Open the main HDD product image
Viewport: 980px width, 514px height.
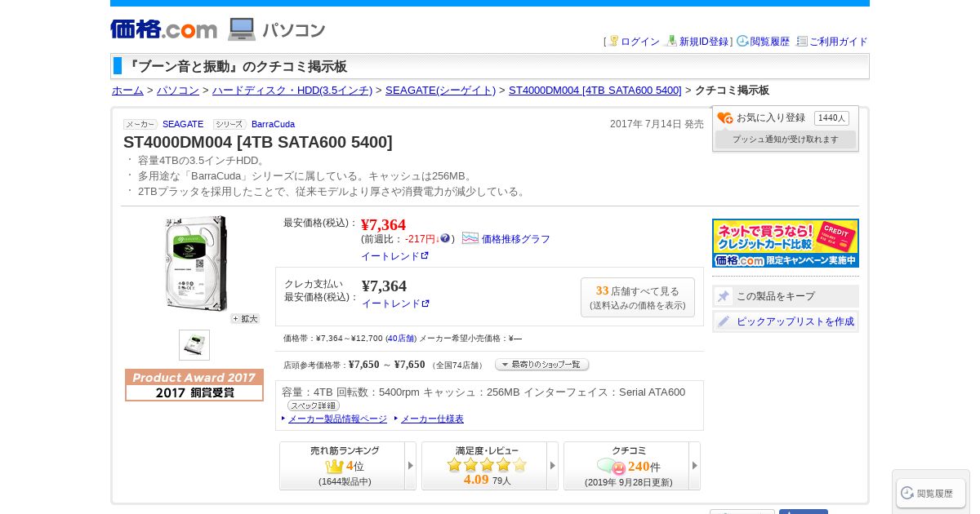[x=196, y=264]
